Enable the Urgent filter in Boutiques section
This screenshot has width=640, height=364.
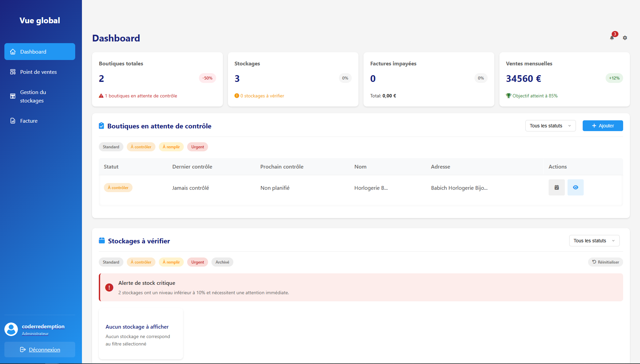(x=197, y=147)
